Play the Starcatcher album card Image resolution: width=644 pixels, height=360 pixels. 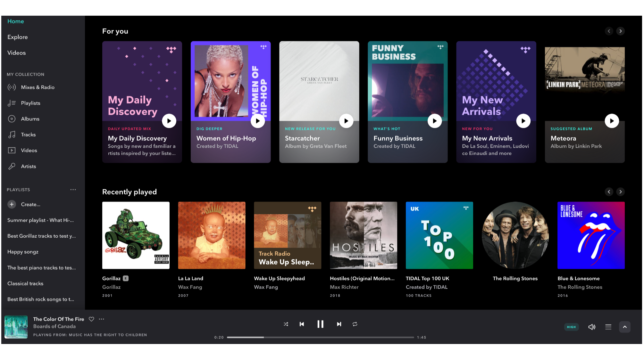[x=346, y=121]
